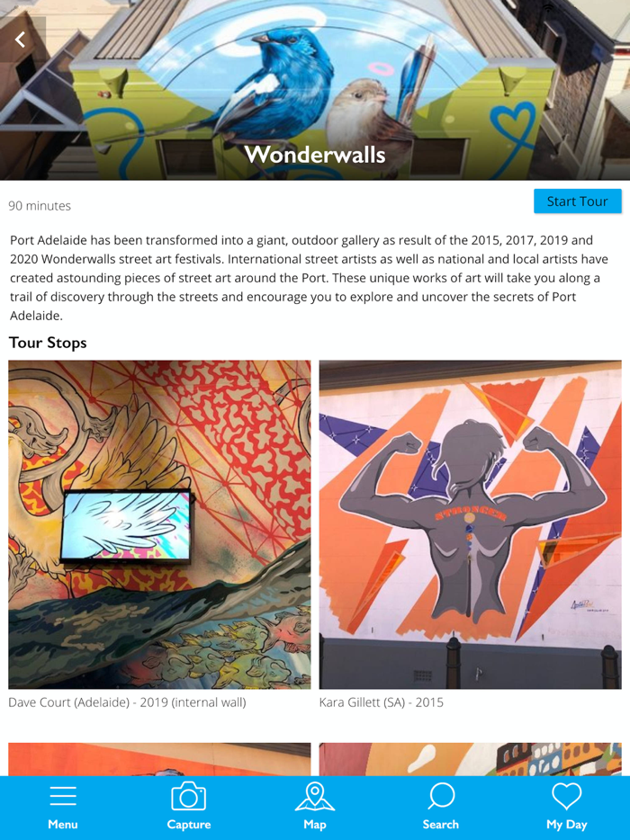Open the Search magnifier icon

coord(441,796)
